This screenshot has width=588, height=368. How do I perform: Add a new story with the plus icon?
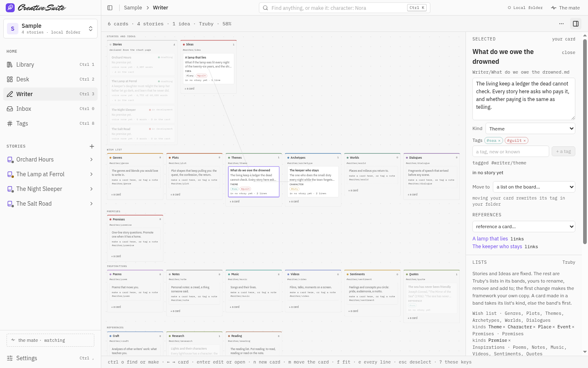pos(92,146)
